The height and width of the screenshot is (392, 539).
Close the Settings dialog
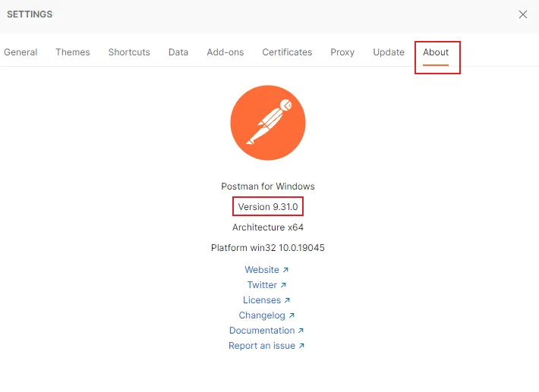point(523,14)
